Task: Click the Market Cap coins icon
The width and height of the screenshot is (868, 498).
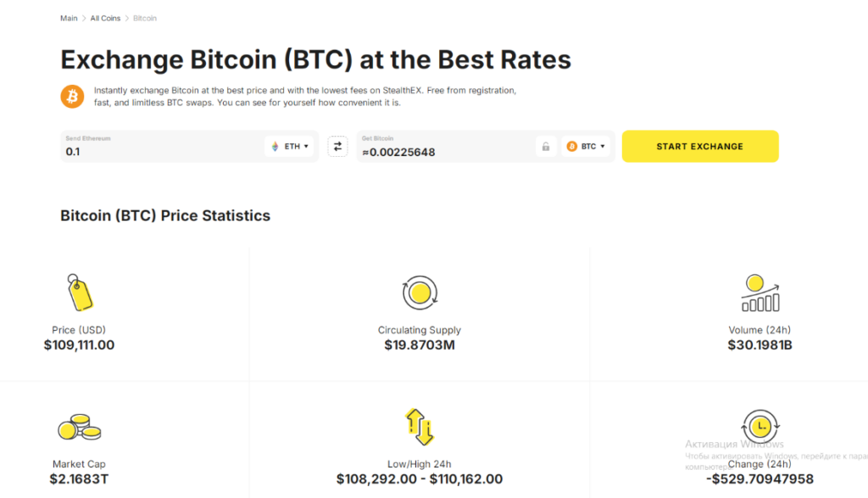Action: coord(80,427)
